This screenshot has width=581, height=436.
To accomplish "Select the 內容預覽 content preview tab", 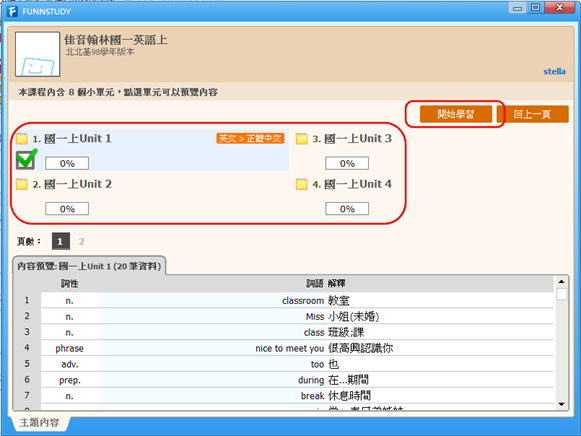I will [89, 266].
